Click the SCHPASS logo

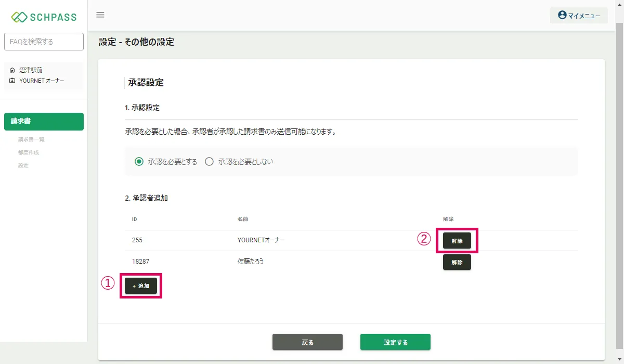[44, 17]
